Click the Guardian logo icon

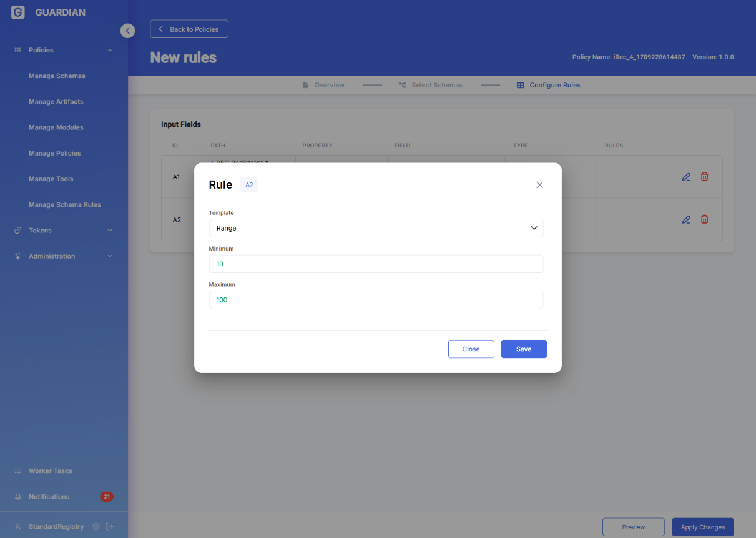18,12
